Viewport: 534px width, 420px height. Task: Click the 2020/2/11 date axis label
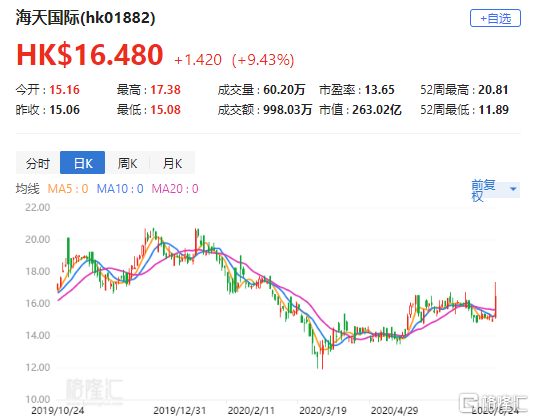coord(251,410)
